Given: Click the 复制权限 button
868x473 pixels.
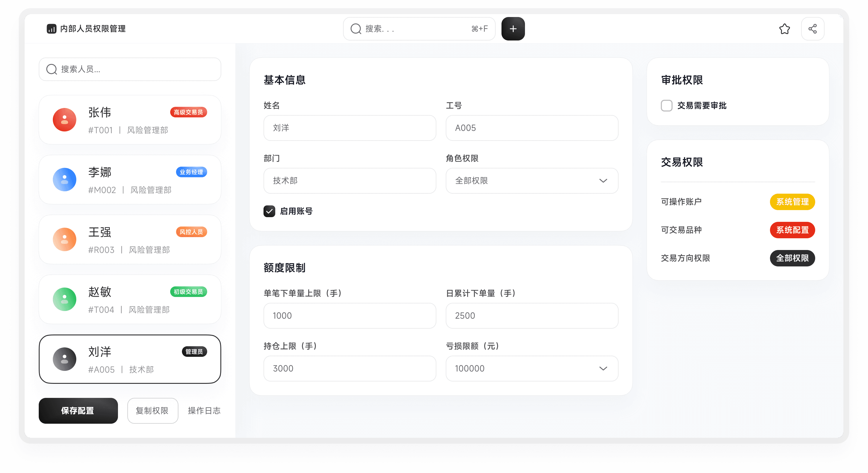Looking at the screenshot, I should 152,411.
